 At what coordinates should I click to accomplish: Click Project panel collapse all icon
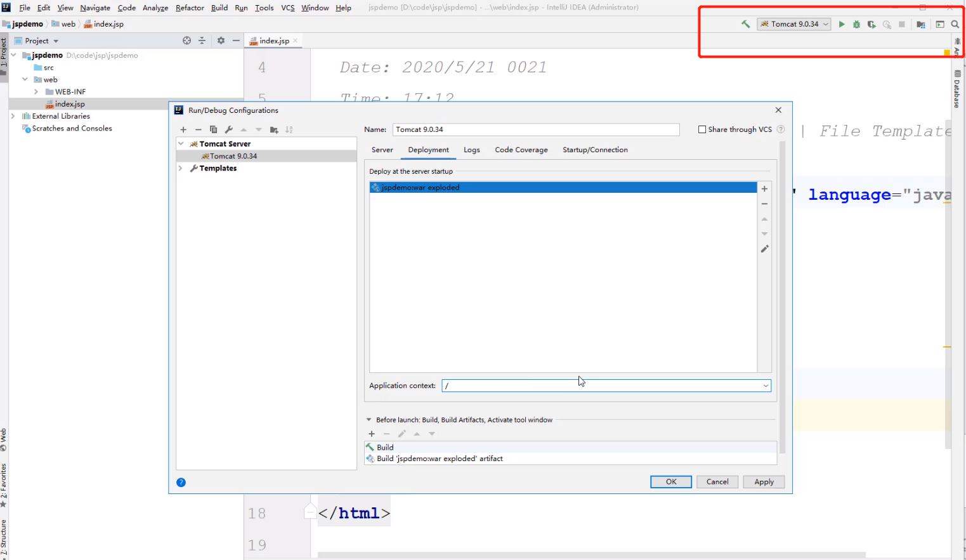tap(202, 41)
